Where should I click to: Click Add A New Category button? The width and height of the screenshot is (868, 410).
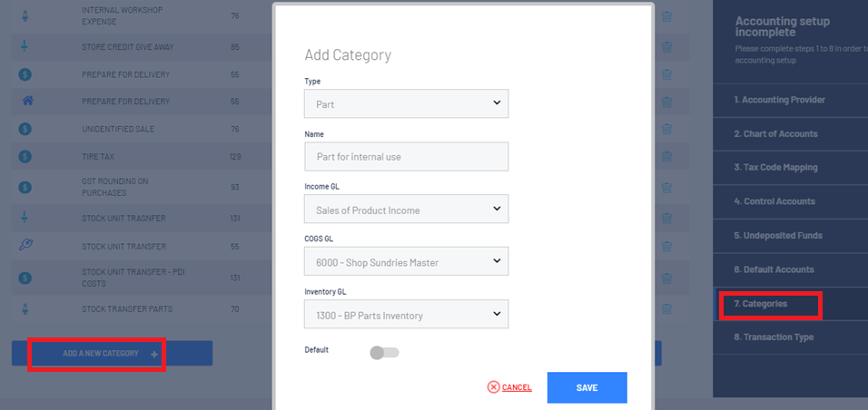coord(111,354)
